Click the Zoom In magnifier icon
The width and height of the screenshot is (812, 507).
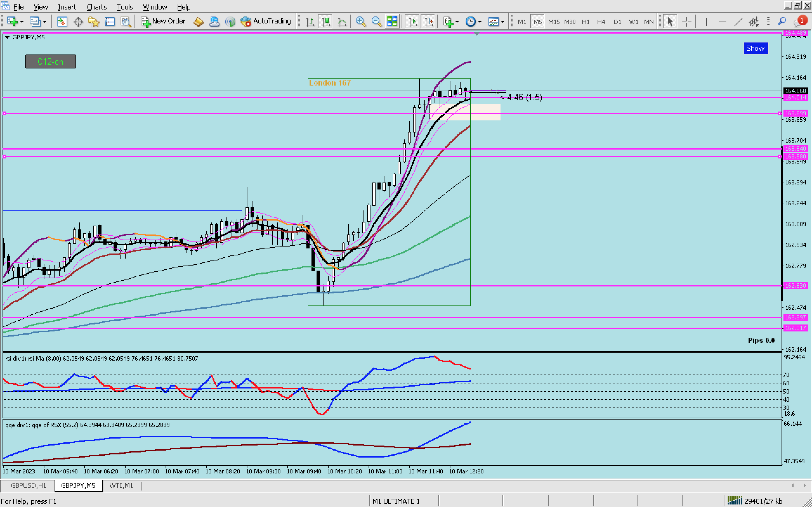click(x=360, y=22)
